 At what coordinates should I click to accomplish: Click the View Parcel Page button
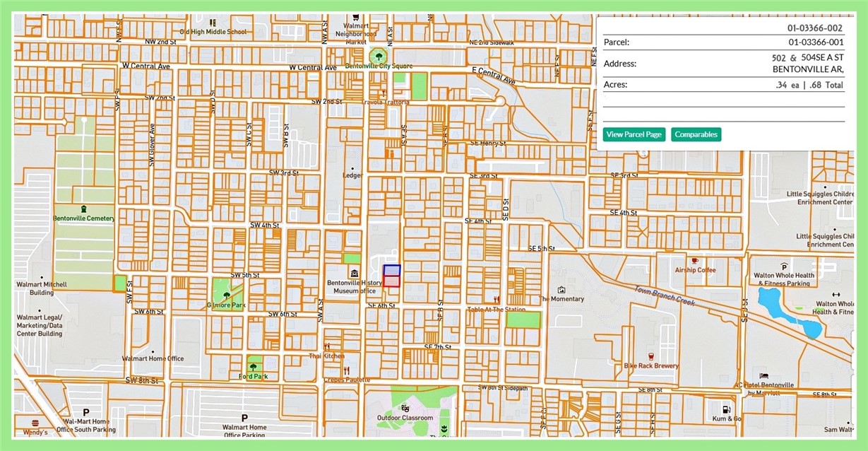(634, 134)
